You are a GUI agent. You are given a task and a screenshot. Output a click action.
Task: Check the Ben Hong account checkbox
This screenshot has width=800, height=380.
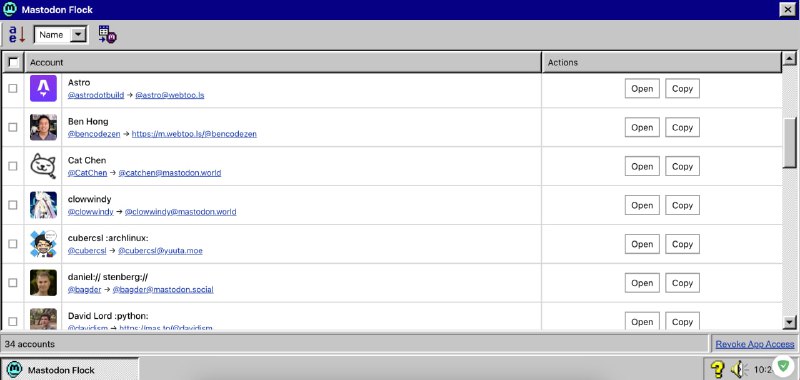13,127
